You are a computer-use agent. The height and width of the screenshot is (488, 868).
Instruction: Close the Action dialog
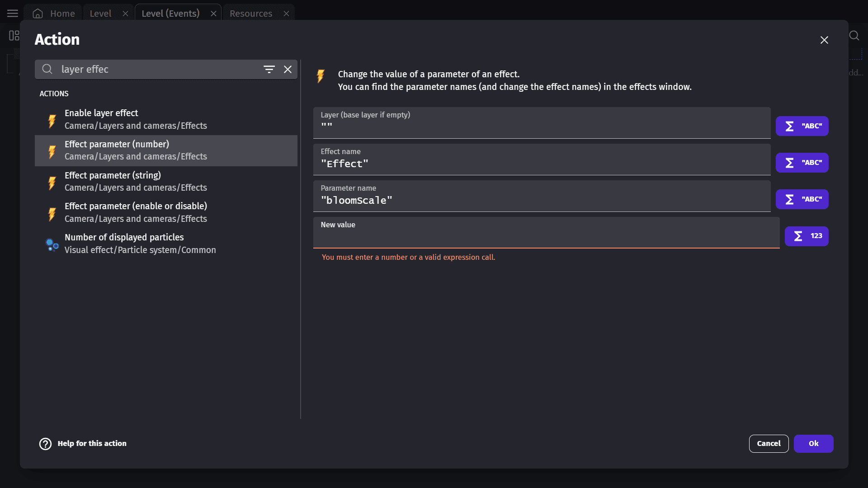pyautogui.click(x=824, y=40)
